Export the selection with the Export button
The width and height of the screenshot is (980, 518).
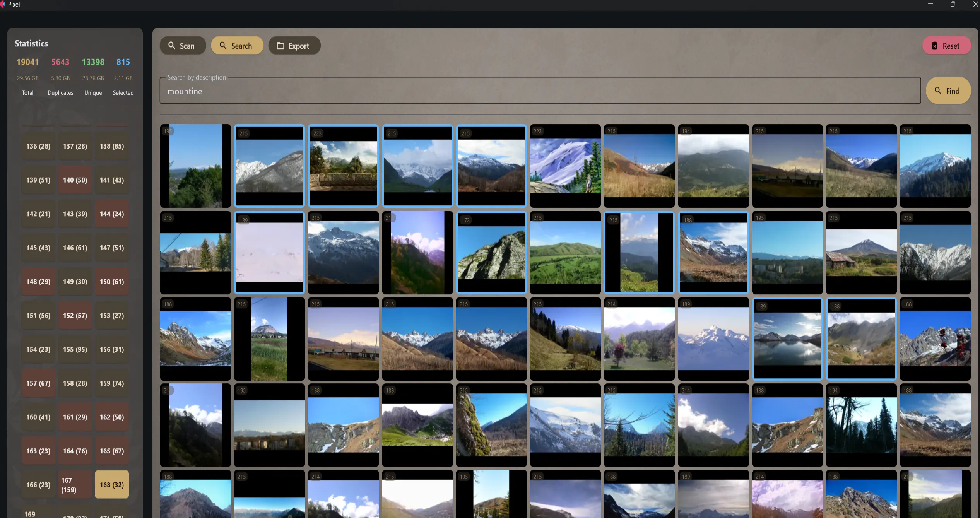pos(294,46)
